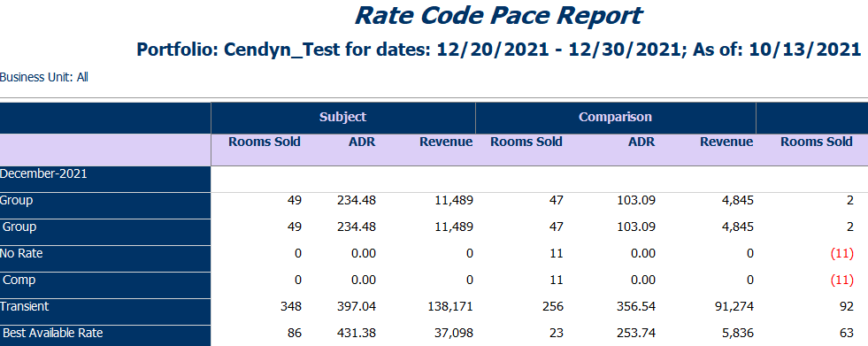Click the Transient revenue value 138,171
This screenshot has height=346, width=868.
449,307
